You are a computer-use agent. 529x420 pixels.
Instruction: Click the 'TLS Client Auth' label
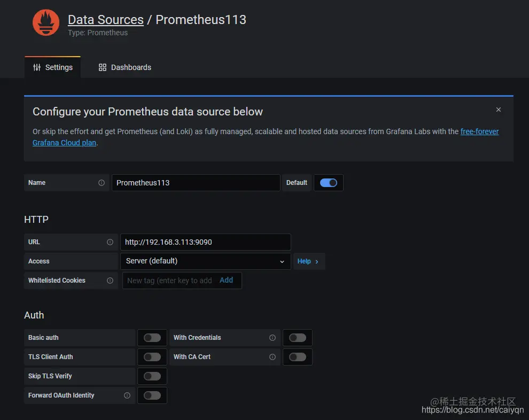click(51, 357)
